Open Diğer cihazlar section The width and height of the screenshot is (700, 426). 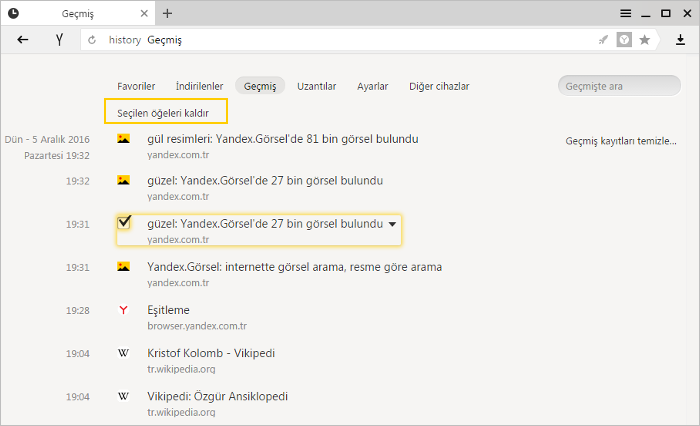click(439, 86)
